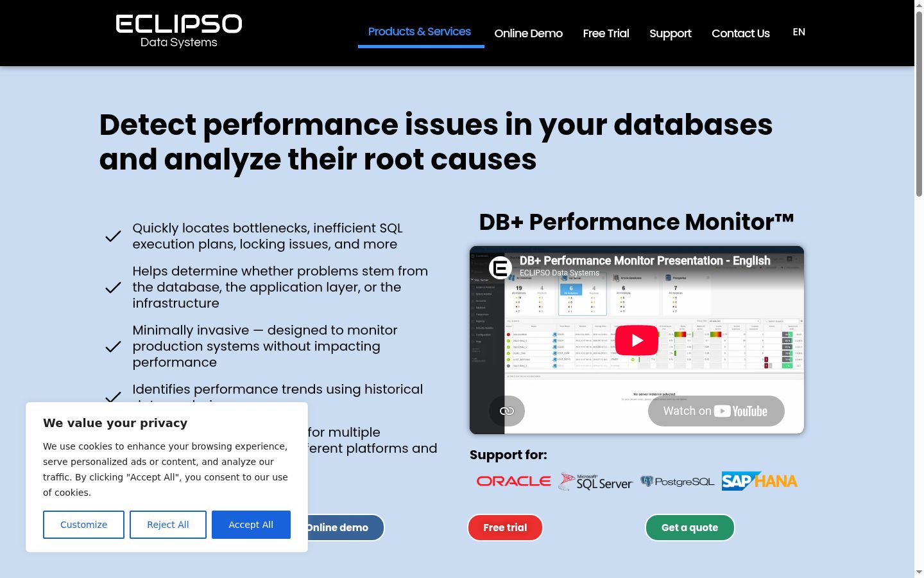The height and width of the screenshot is (578, 924).
Task: Open the Support menu item
Action: [x=671, y=33]
